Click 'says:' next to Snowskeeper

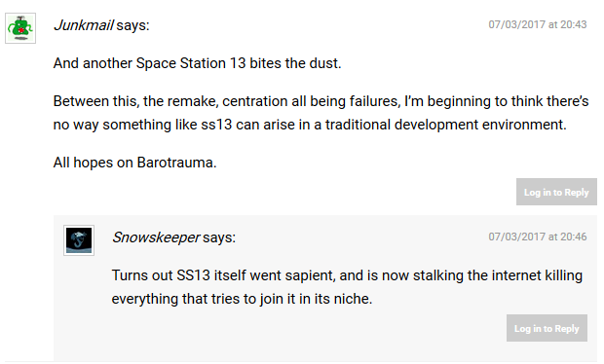point(219,237)
